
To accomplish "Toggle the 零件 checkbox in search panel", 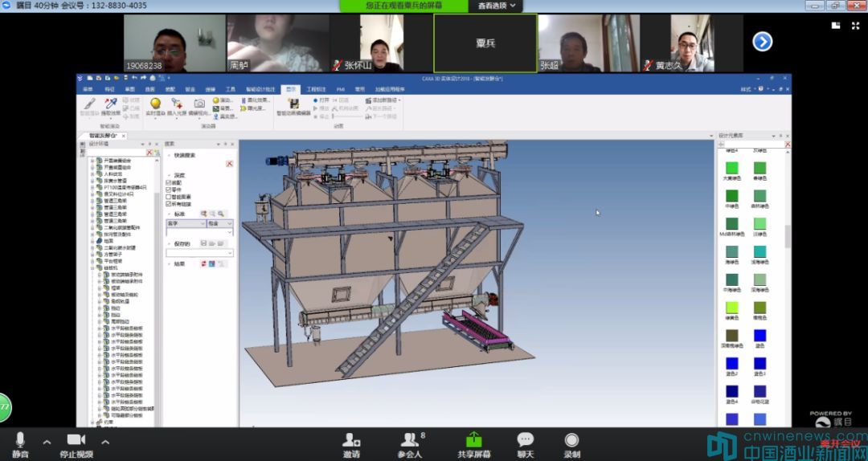I will pyautogui.click(x=169, y=190).
